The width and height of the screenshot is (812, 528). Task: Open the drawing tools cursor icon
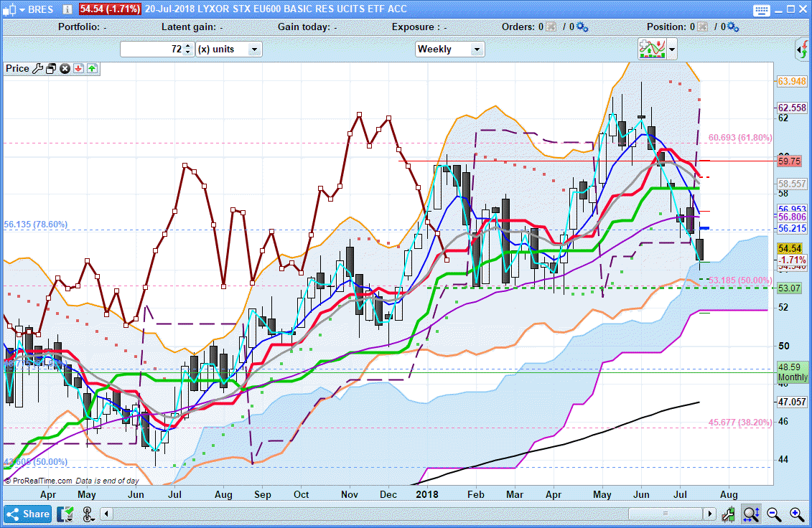point(88,514)
